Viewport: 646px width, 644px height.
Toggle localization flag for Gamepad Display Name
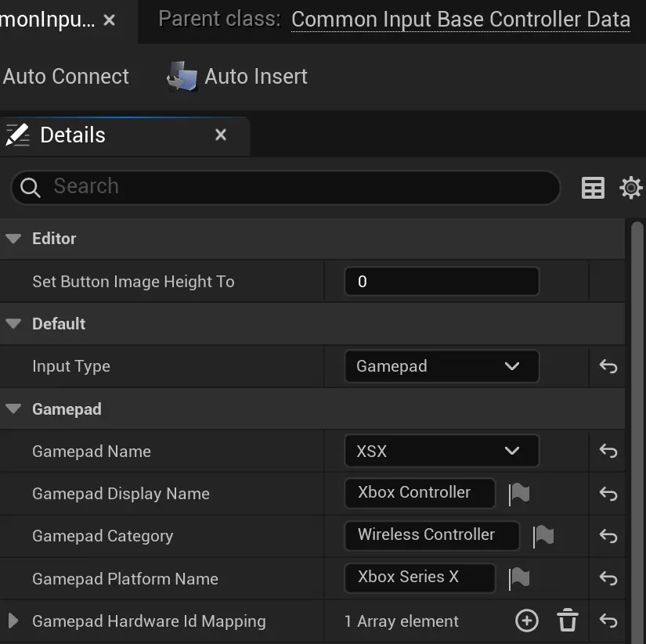pos(519,493)
